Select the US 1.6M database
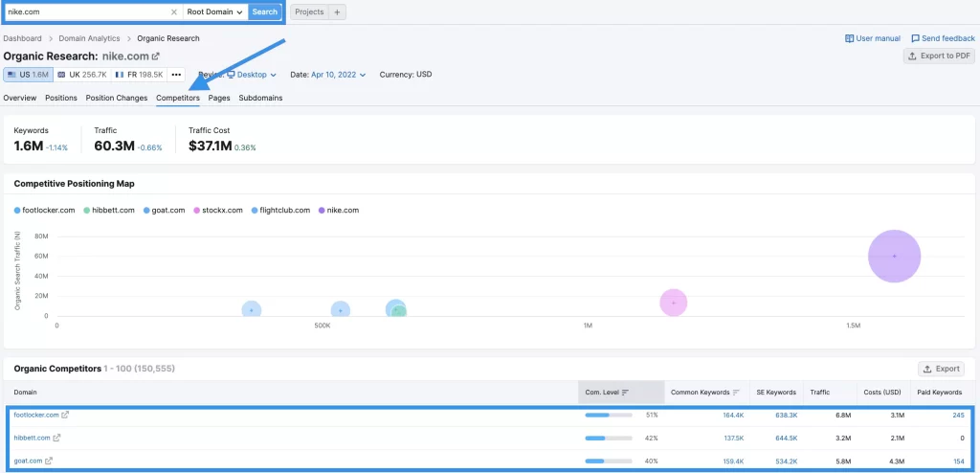The width and height of the screenshot is (980, 473). click(27, 75)
